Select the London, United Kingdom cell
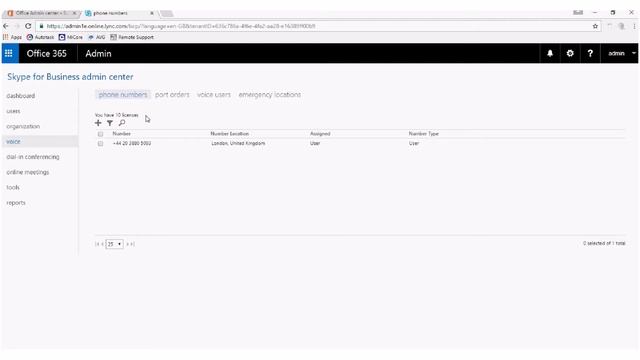The width and height of the screenshot is (640, 360). (x=238, y=144)
